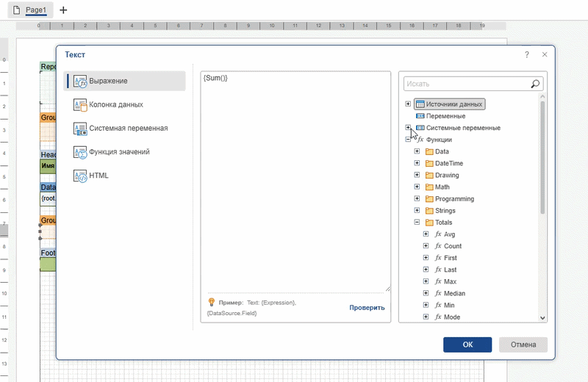Viewport: 588px width, 382px height.
Task: Collapse the Totals folder
Action: (x=417, y=223)
